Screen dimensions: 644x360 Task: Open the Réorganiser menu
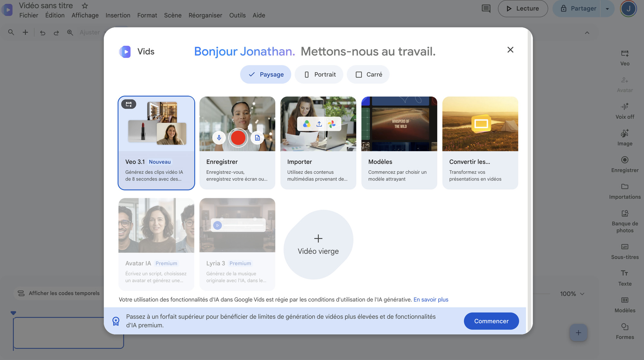point(205,15)
